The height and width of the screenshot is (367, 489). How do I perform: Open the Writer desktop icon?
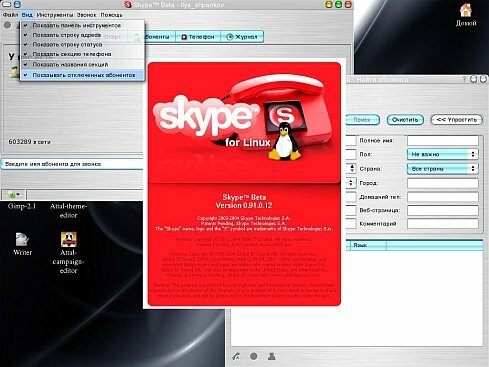tap(22, 244)
